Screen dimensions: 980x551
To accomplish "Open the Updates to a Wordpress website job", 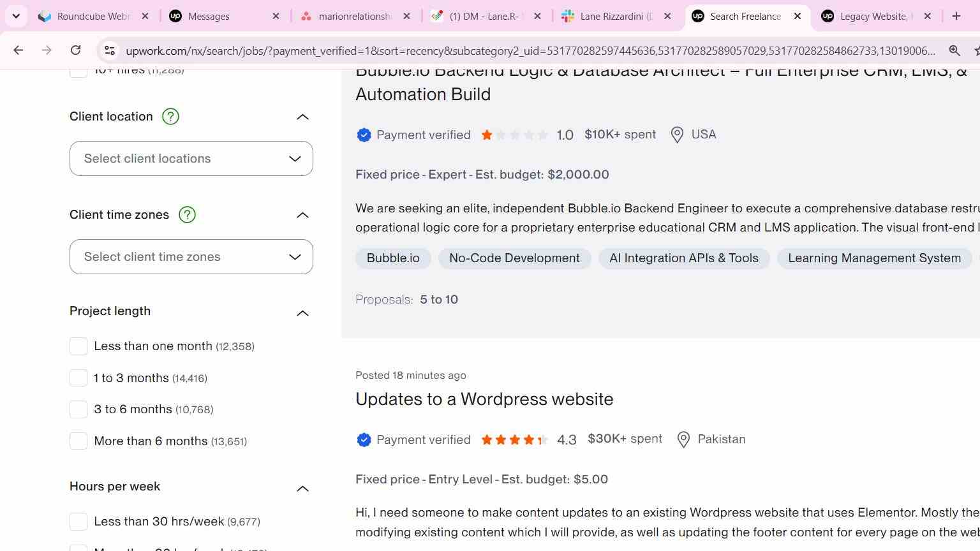I will pos(484,399).
